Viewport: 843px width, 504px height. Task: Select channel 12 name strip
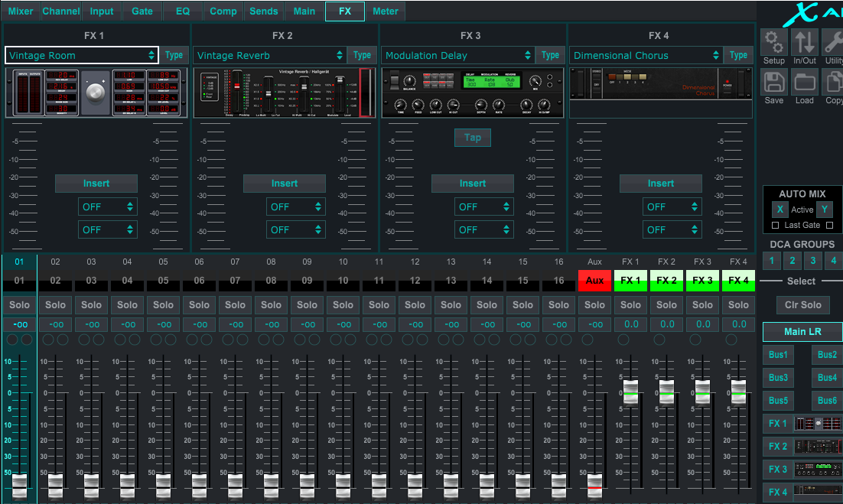(415, 281)
